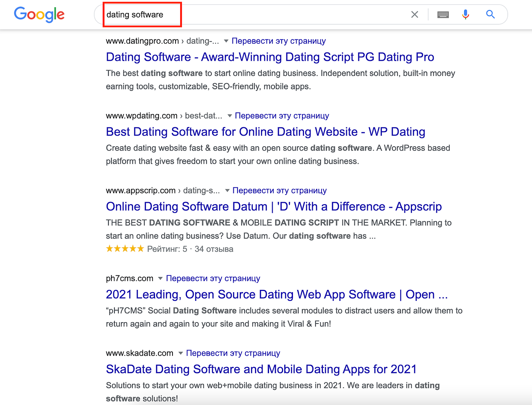Translate the appscrip.com result page
The width and height of the screenshot is (532, 405).
(x=280, y=190)
